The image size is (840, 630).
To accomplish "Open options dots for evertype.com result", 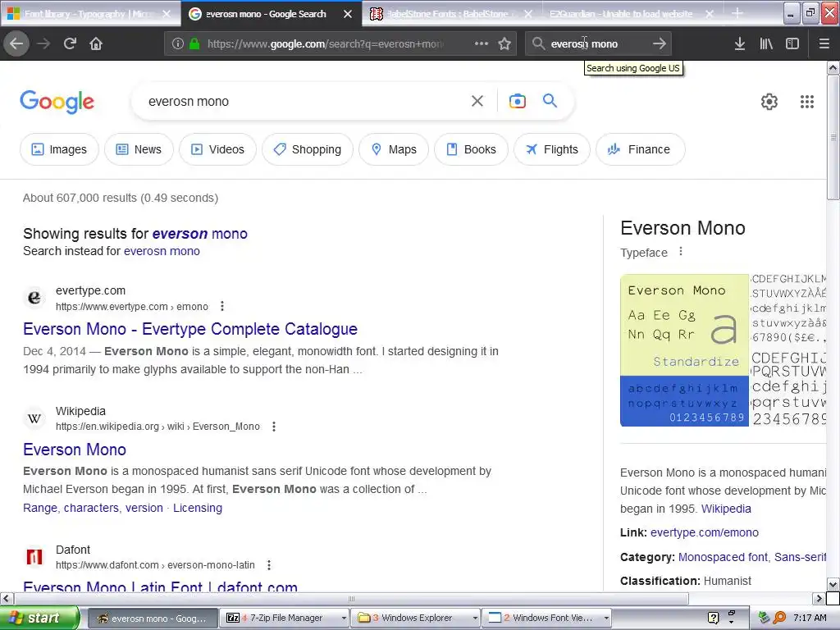I will pos(222,307).
